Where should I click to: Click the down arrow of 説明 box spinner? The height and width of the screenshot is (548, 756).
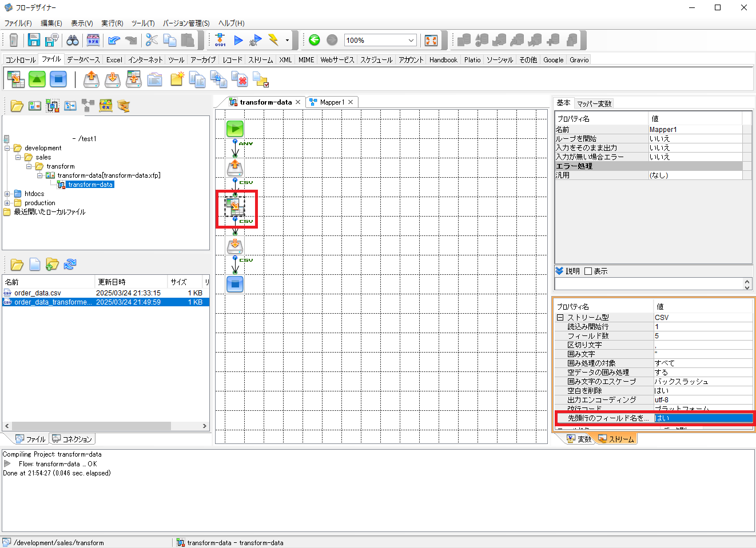(x=747, y=286)
